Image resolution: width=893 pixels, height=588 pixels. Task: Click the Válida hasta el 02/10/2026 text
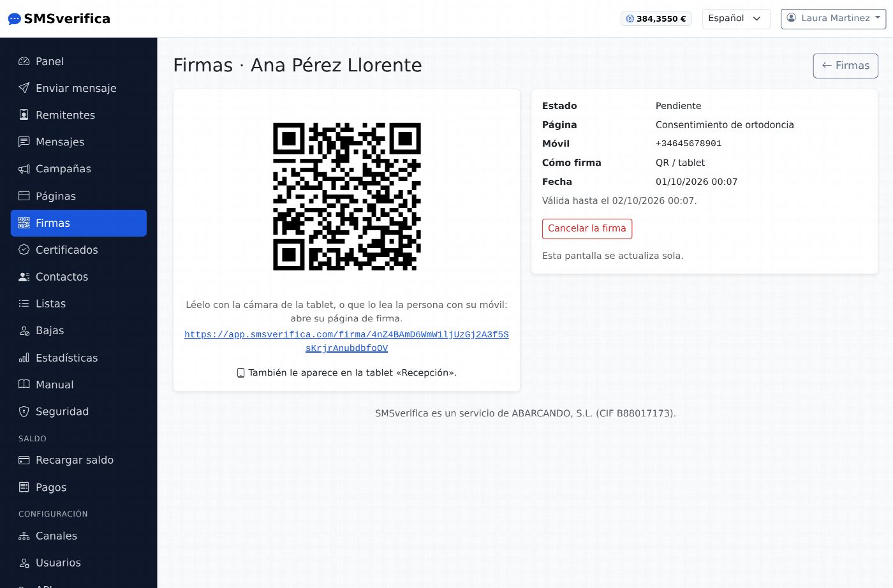click(x=619, y=201)
